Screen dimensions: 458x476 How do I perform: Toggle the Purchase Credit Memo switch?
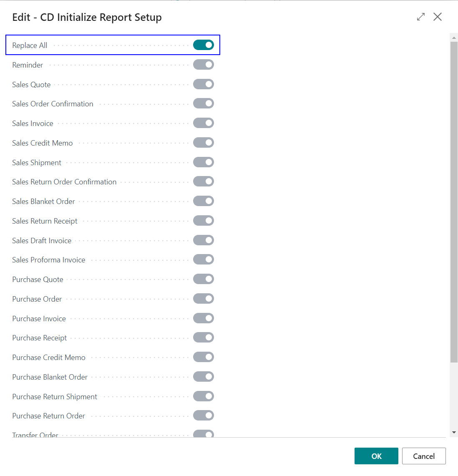[x=204, y=357]
